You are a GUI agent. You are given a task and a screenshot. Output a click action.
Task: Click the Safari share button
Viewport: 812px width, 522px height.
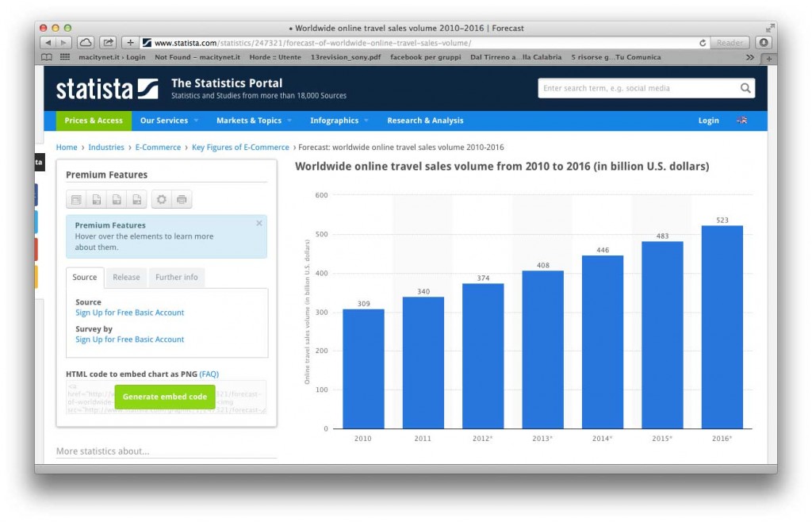pos(108,43)
